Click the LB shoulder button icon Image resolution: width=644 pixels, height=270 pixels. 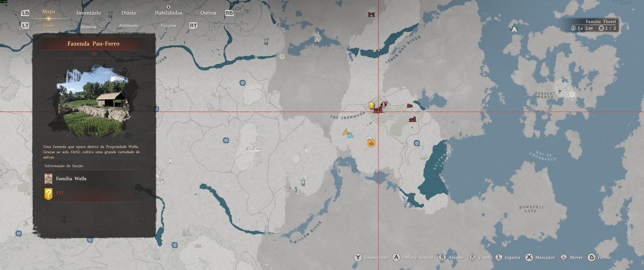tap(25, 13)
